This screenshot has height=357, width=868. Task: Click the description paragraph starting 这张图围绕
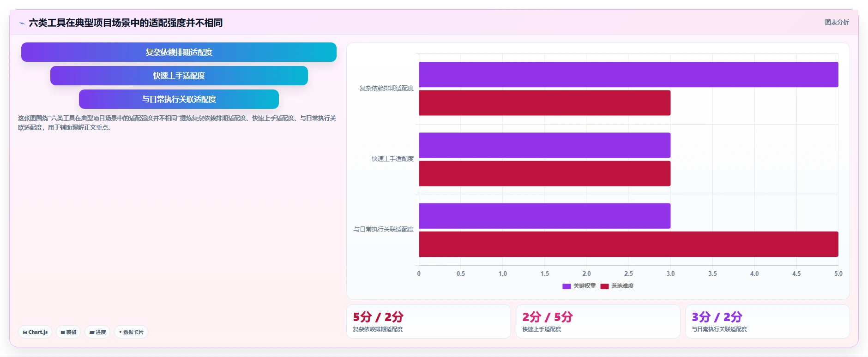177,123
